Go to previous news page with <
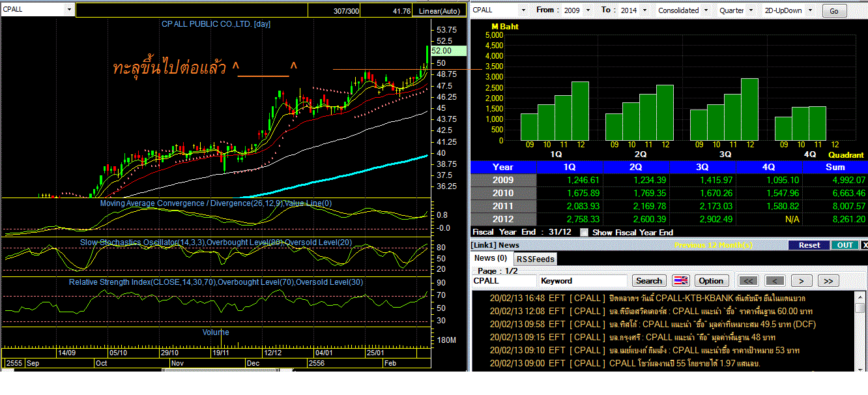Screen dimensions: 868x395 775,281
